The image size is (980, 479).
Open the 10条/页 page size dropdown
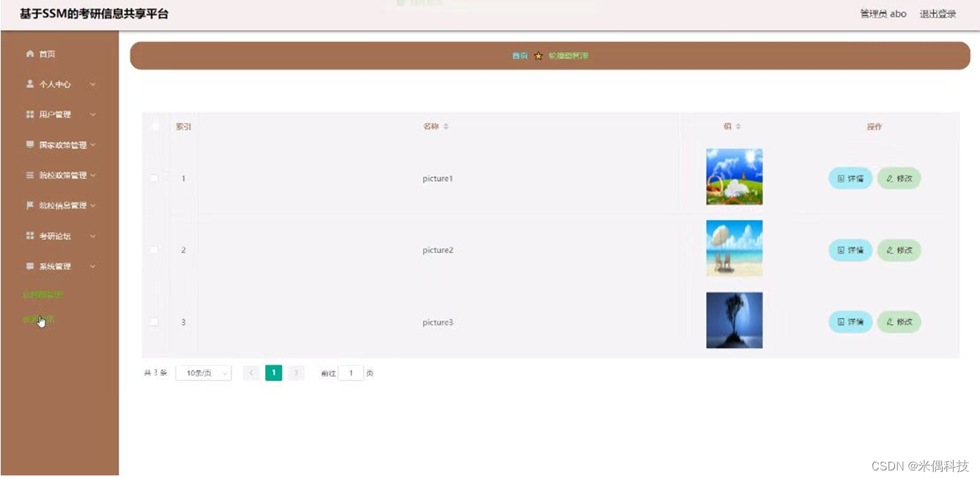pos(204,373)
